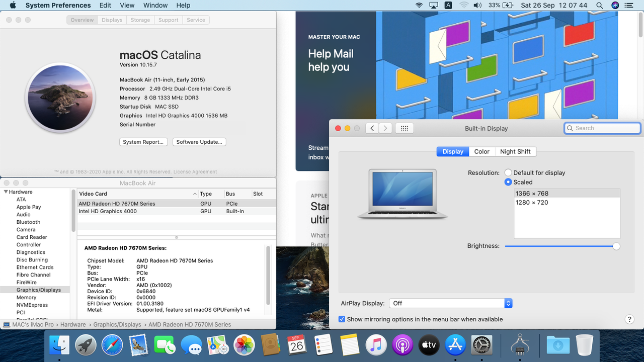644x362 pixels.
Task: Click the Wi-Fi menu bar icon
Action: coord(419,5)
